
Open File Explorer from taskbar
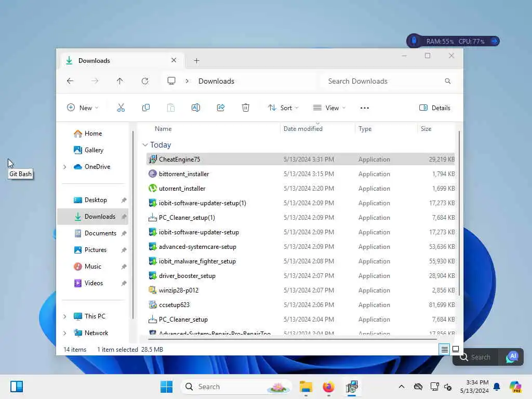pos(305,387)
